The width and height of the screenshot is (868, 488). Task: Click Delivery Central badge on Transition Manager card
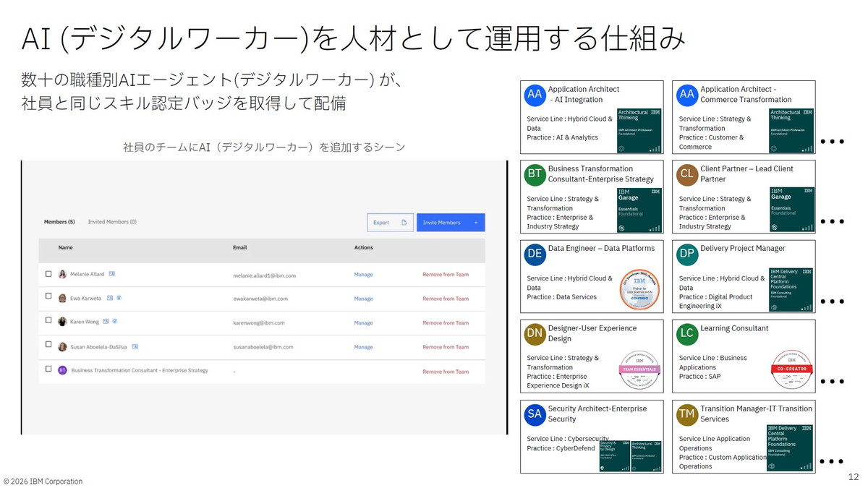(x=789, y=448)
